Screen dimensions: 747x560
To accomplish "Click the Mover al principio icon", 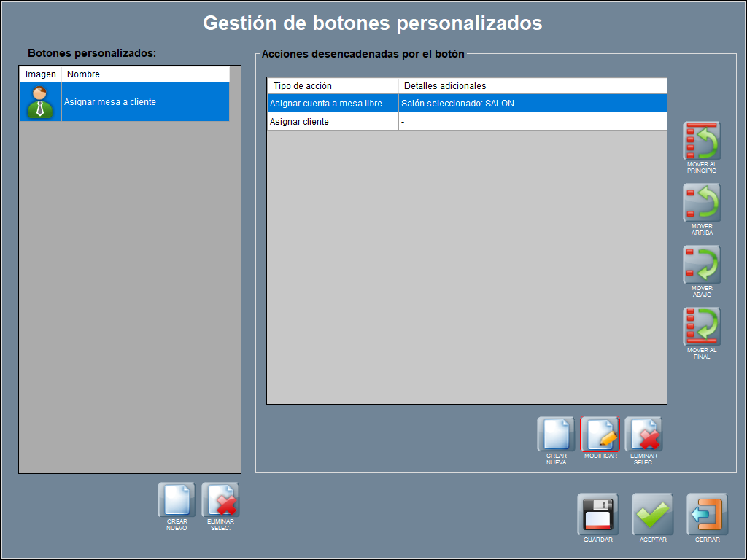I will [702, 141].
